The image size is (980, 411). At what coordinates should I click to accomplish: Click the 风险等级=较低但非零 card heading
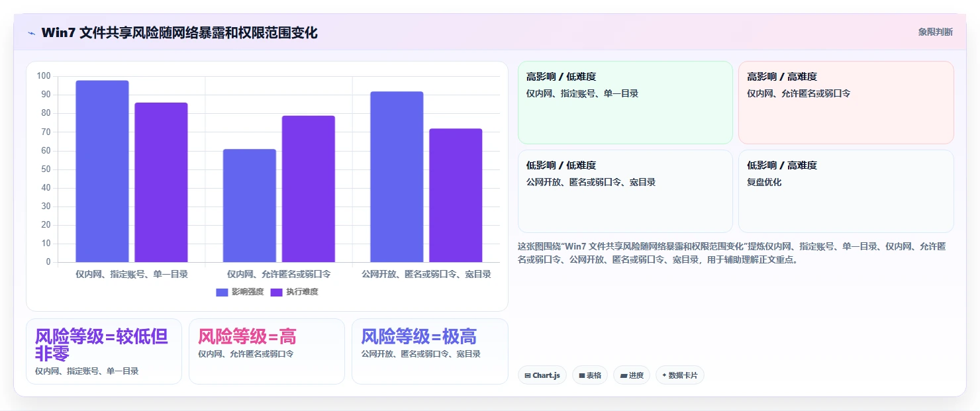coord(101,345)
